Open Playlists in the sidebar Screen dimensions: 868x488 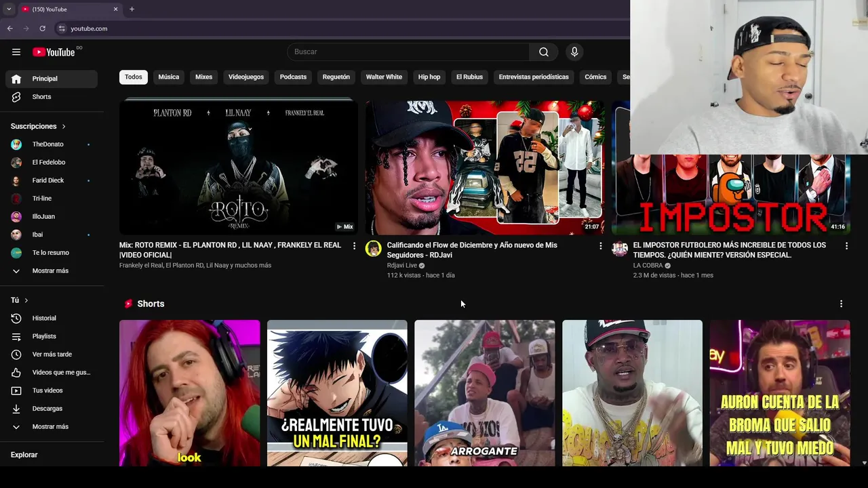pyautogui.click(x=52, y=336)
